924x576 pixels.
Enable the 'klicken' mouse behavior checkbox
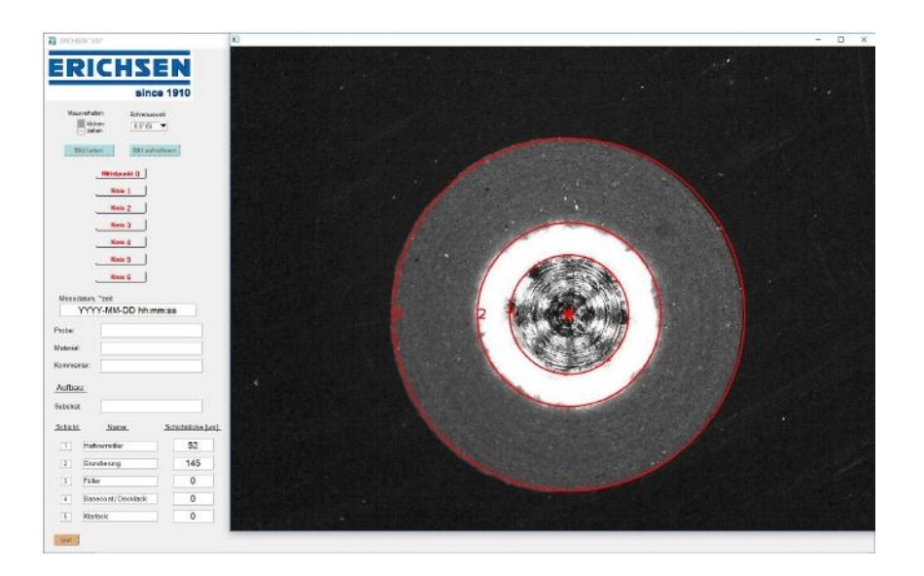[82, 124]
